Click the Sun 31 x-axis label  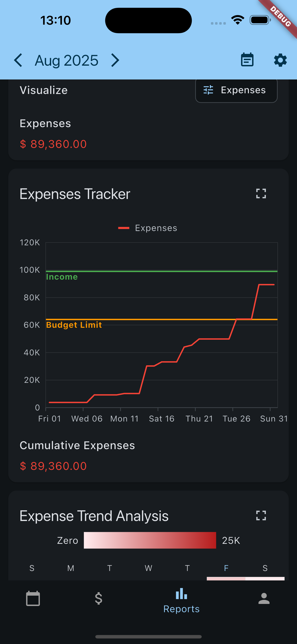274,419
